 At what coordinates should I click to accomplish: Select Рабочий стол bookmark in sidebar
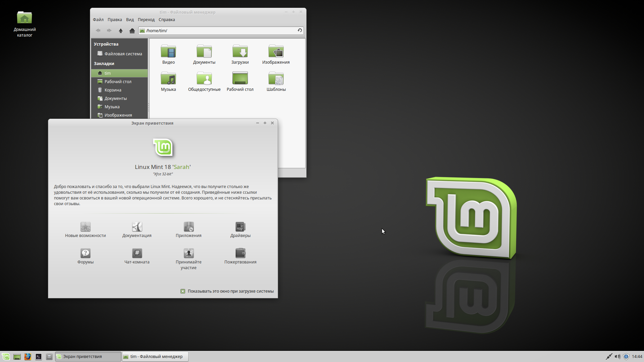pos(119,81)
